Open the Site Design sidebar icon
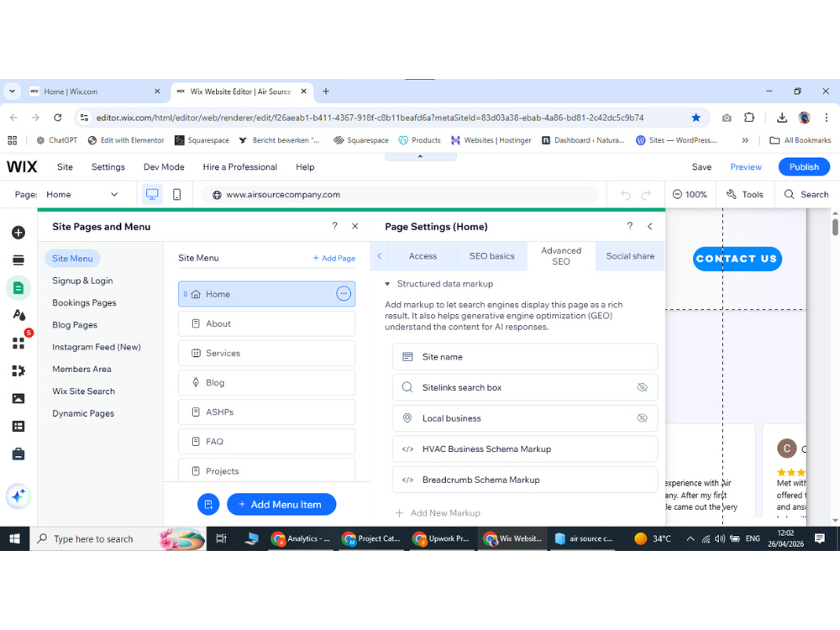Screen dimensions: 840x630 tap(18, 316)
